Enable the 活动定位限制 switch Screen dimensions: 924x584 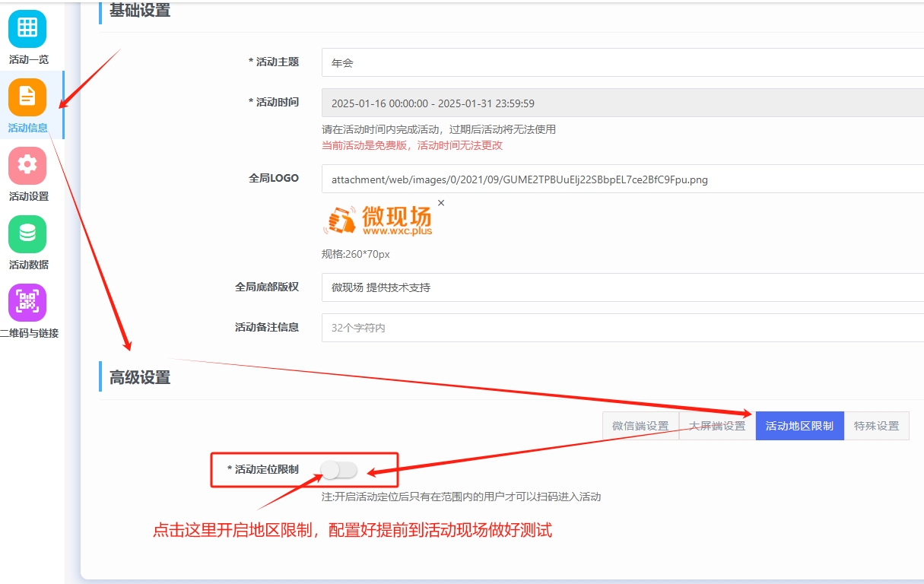click(340, 471)
